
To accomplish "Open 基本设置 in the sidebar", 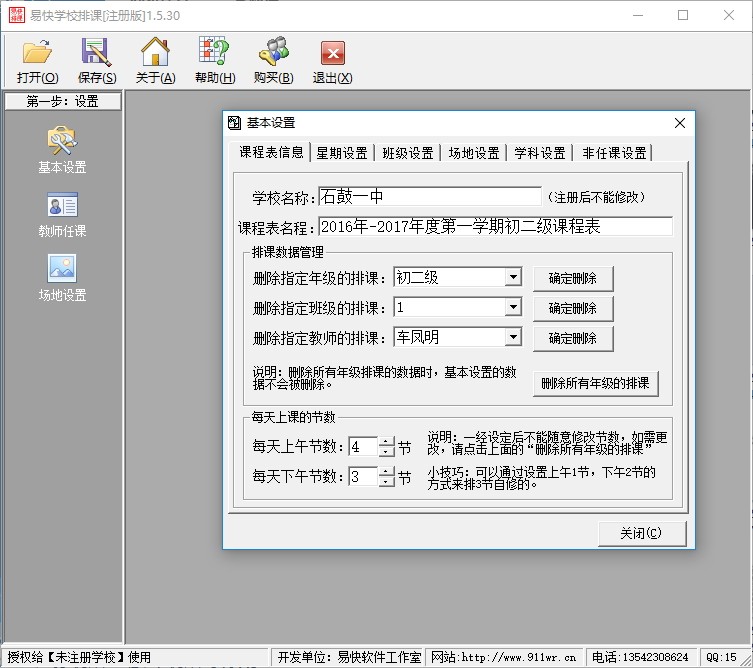I will point(62,150).
